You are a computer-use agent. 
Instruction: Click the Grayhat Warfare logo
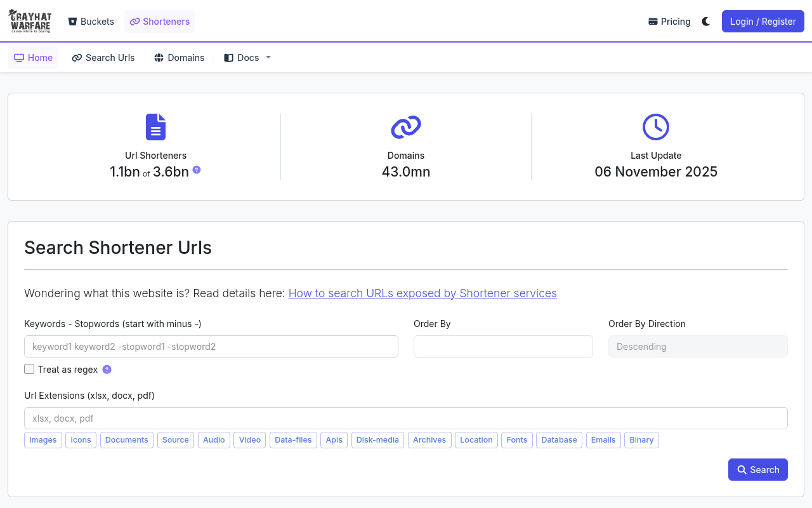point(30,21)
